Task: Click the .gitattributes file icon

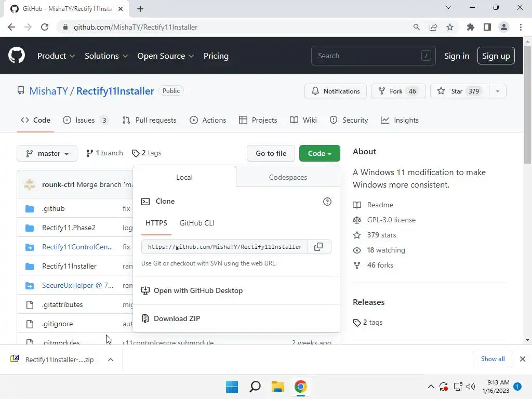Action: [30, 304]
